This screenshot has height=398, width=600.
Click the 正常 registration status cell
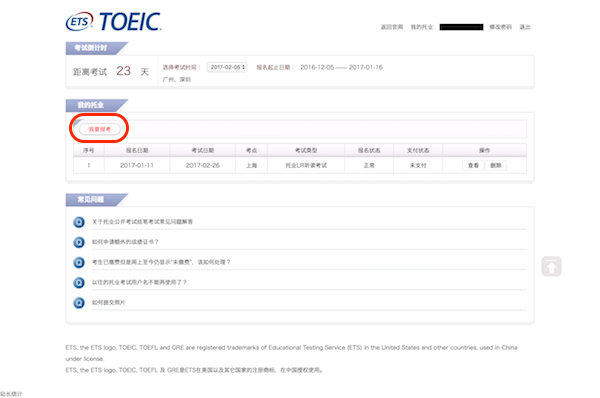tap(369, 165)
